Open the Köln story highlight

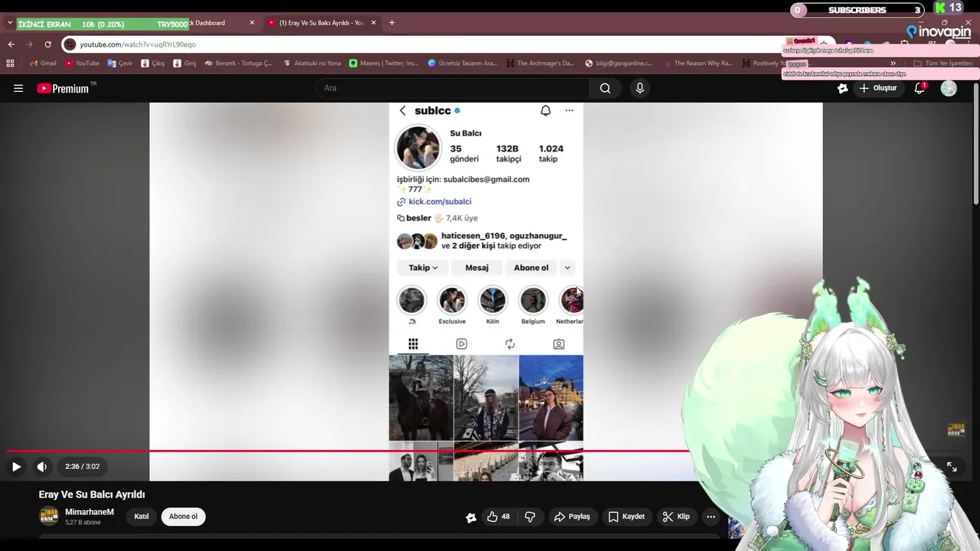click(492, 301)
